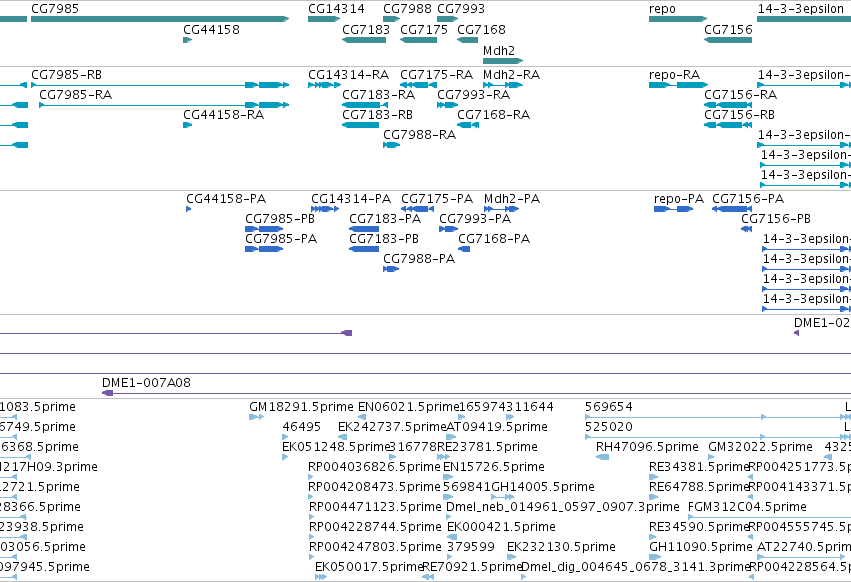Select protein CG7985-PB
The height and width of the screenshot is (582, 851).
[264, 229]
